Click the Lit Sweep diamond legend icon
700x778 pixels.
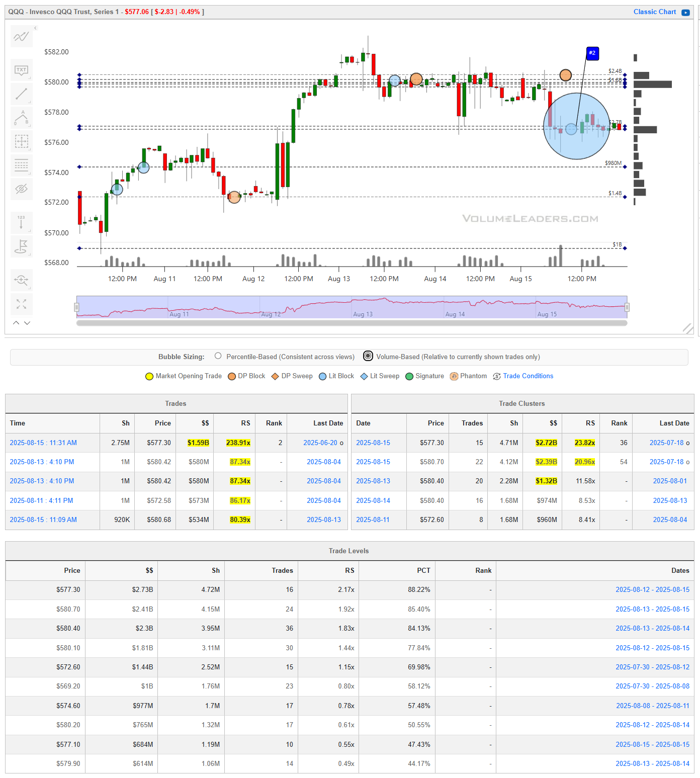point(364,376)
